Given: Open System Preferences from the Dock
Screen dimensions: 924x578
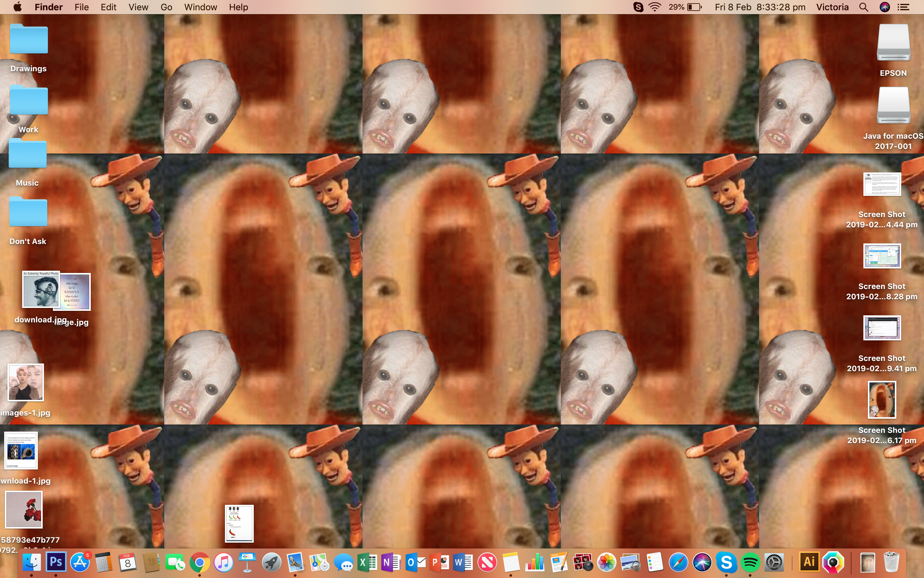Looking at the screenshot, I should click(x=774, y=562).
